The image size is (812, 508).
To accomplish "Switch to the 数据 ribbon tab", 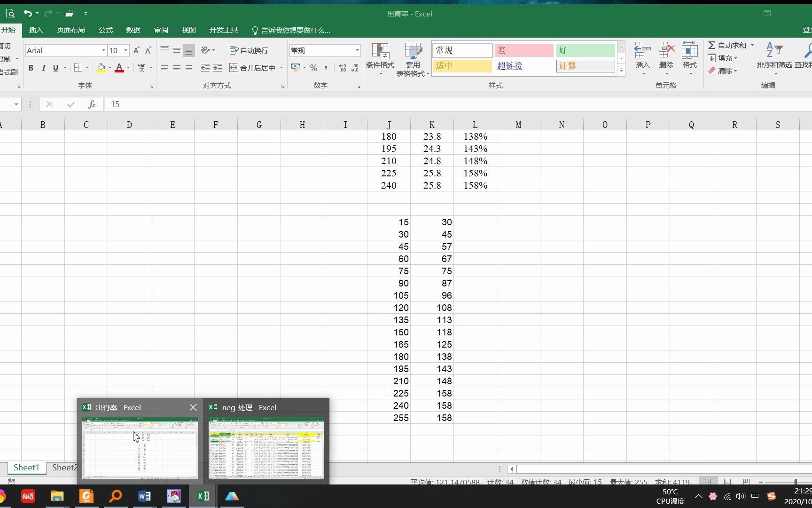I will (133, 30).
